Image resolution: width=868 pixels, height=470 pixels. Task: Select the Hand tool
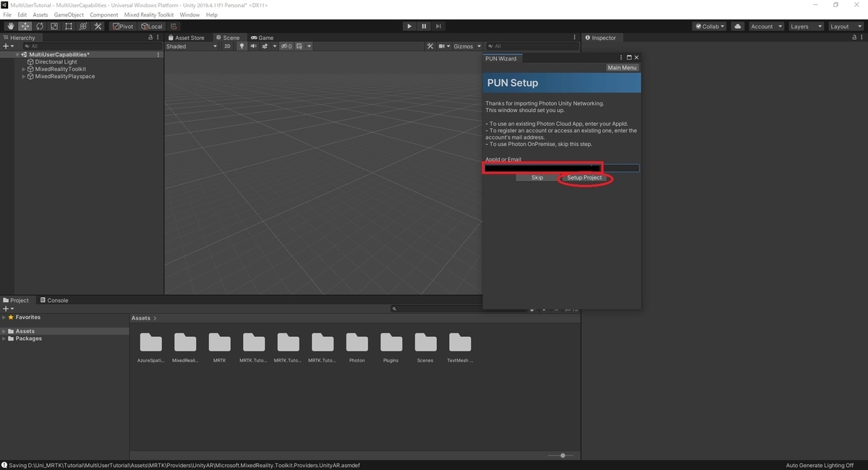point(11,27)
